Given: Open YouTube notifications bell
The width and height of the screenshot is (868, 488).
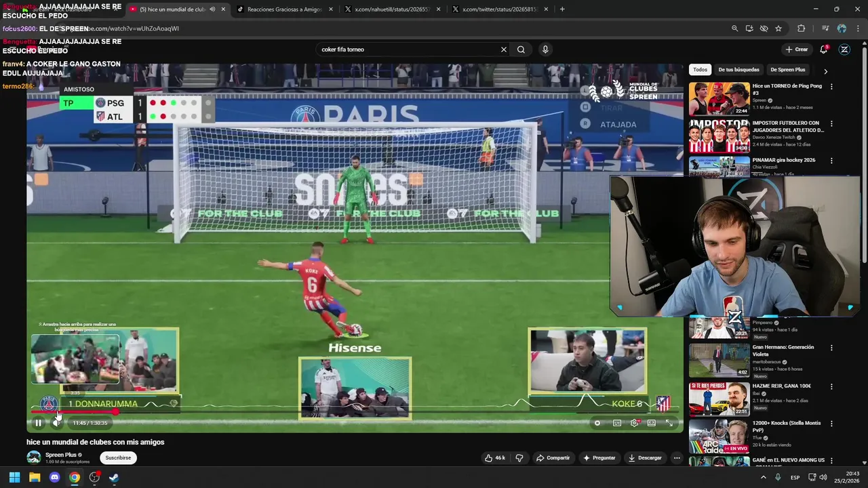Looking at the screenshot, I should (x=824, y=49).
